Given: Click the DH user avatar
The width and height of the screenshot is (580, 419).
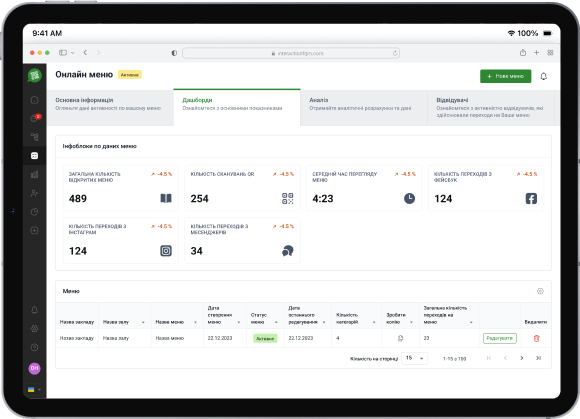Looking at the screenshot, I should tap(34, 368).
